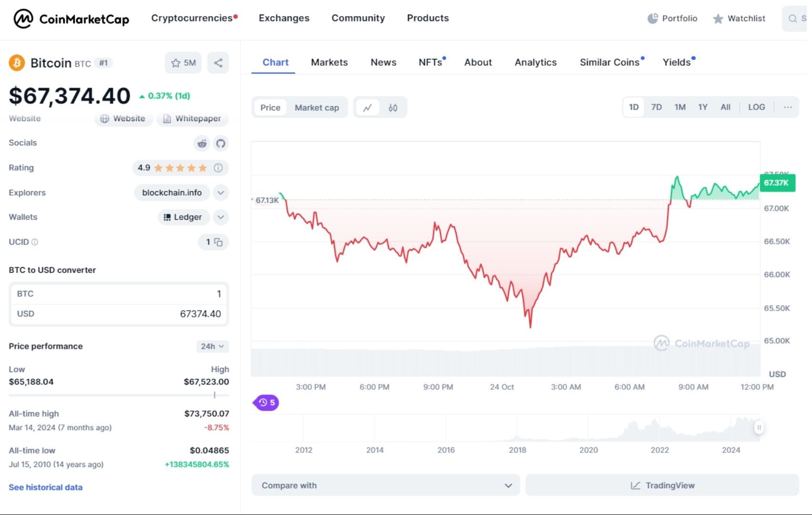The height and width of the screenshot is (515, 812).
Task: Click the 24h low-high price range bar
Action: point(119,394)
